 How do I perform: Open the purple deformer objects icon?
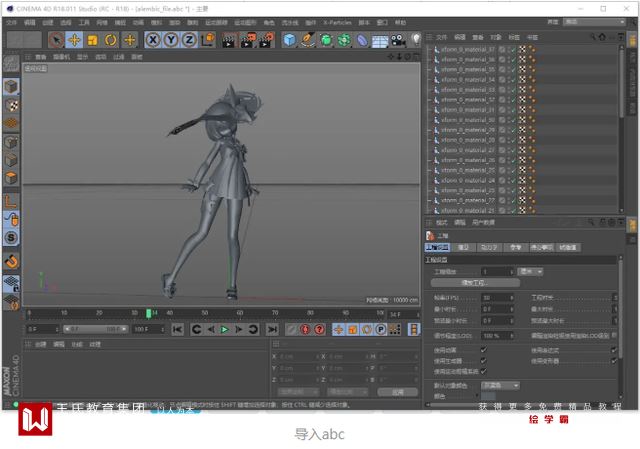362,40
